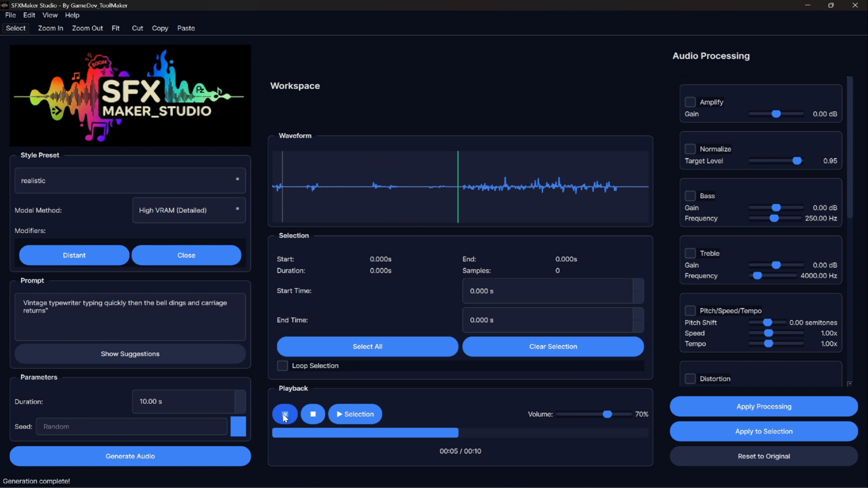
Task: Stop the audio playback
Action: (313, 414)
